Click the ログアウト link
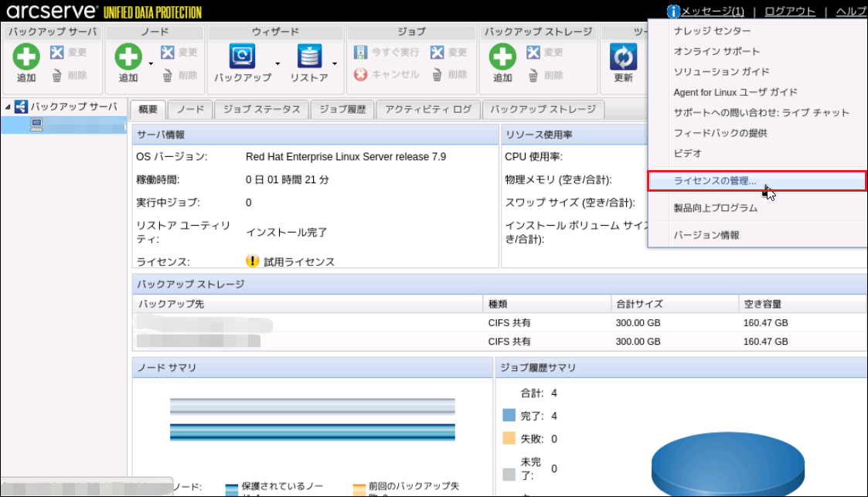 pyautogui.click(x=790, y=11)
